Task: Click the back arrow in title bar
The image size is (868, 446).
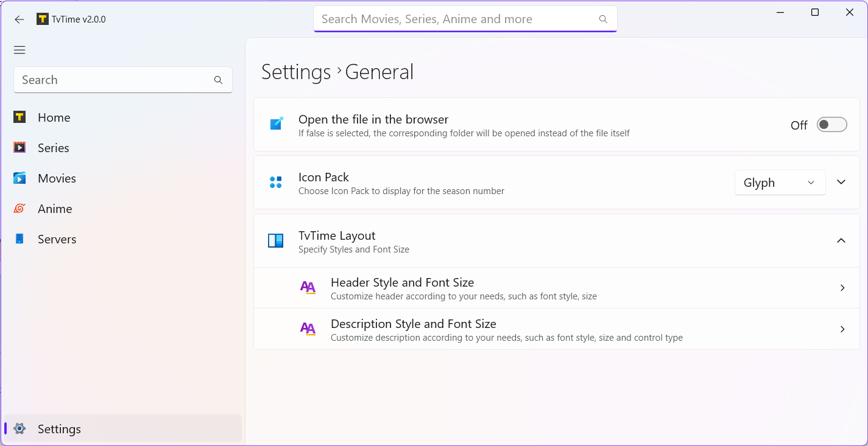Action: (19, 19)
